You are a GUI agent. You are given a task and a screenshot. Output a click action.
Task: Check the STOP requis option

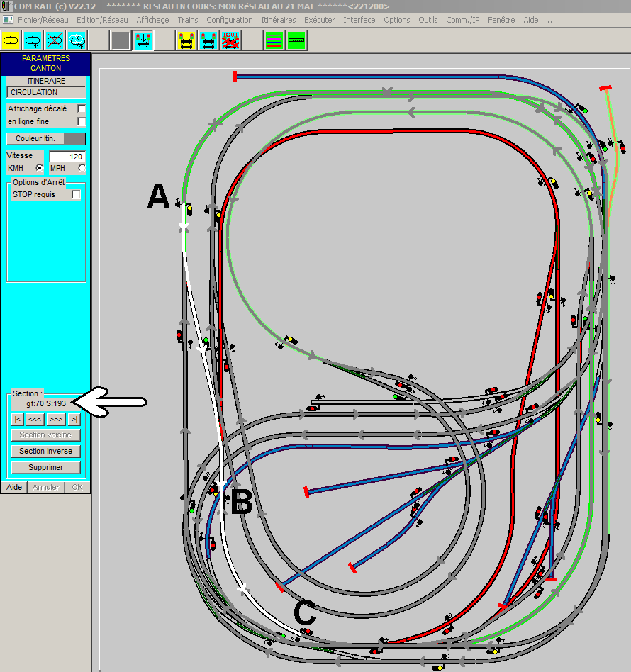(x=76, y=194)
